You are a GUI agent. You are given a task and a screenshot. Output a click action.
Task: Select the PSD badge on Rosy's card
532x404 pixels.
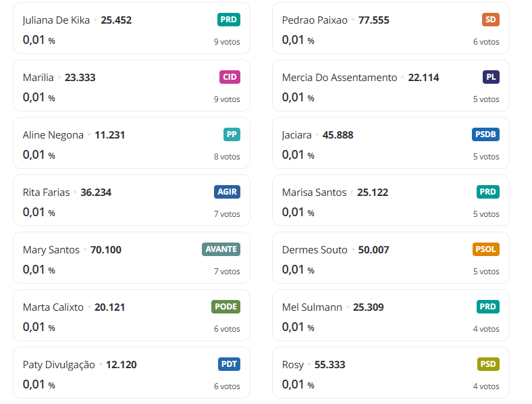[488, 364]
